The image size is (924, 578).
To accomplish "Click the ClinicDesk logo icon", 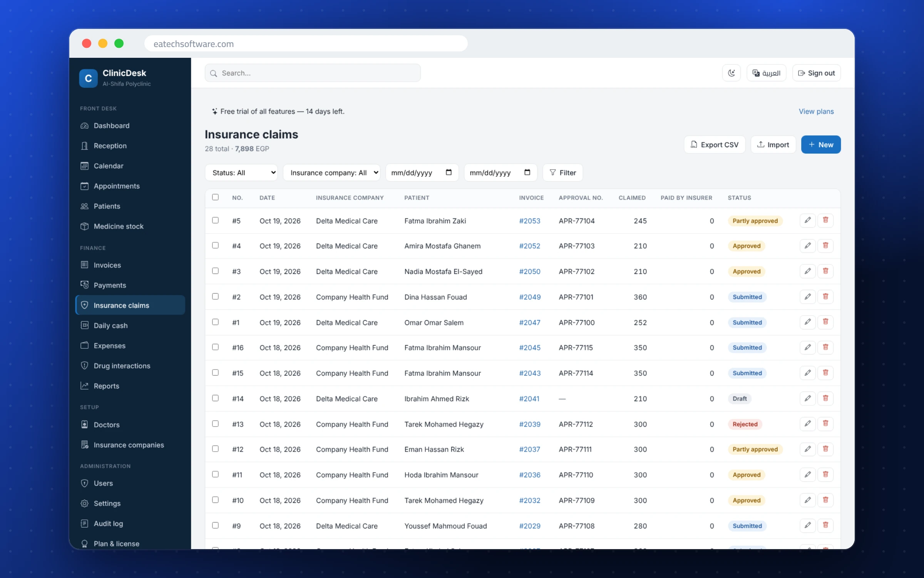I will [x=88, y=78].
